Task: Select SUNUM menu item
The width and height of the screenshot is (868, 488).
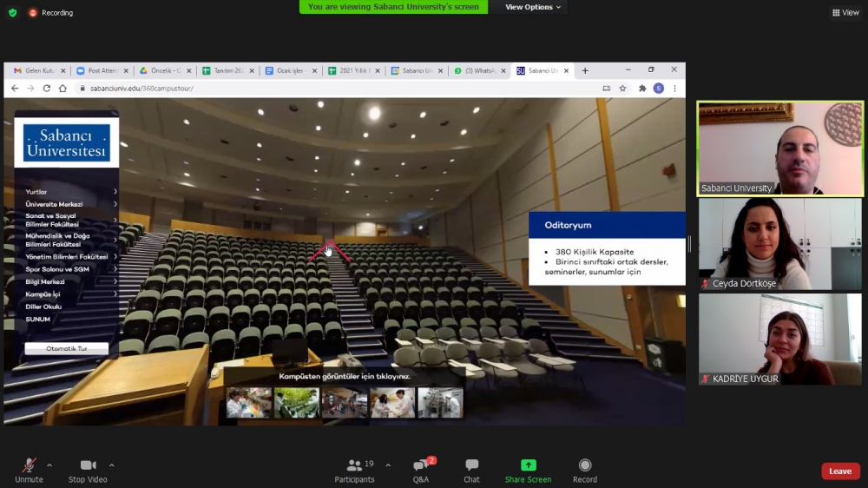Action: pos(37,320)
